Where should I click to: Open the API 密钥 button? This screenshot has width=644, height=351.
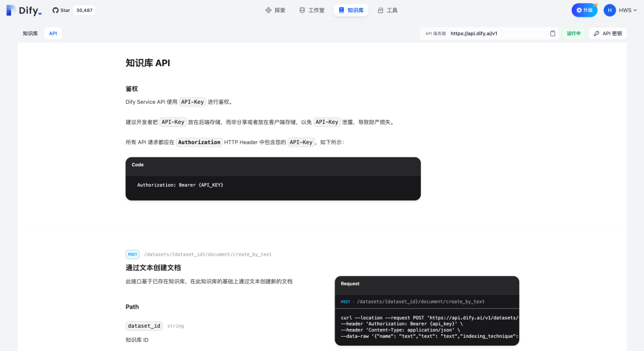click(x=608, y=33)
